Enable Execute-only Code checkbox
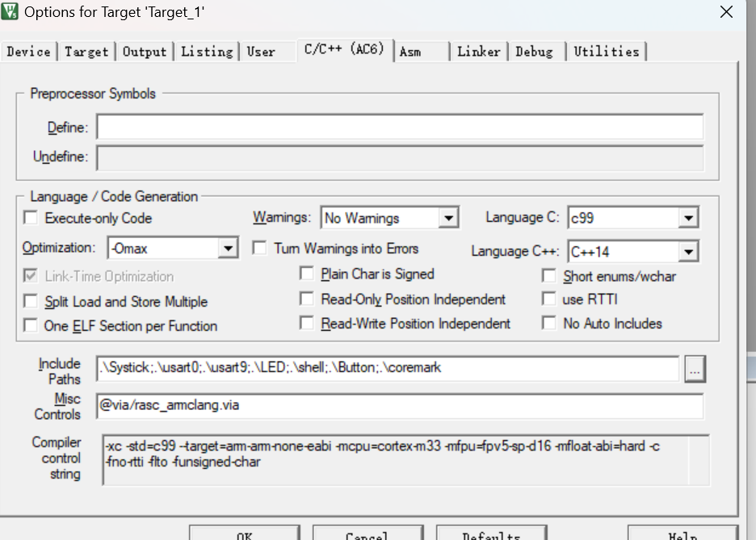 [x=31, y=218]
